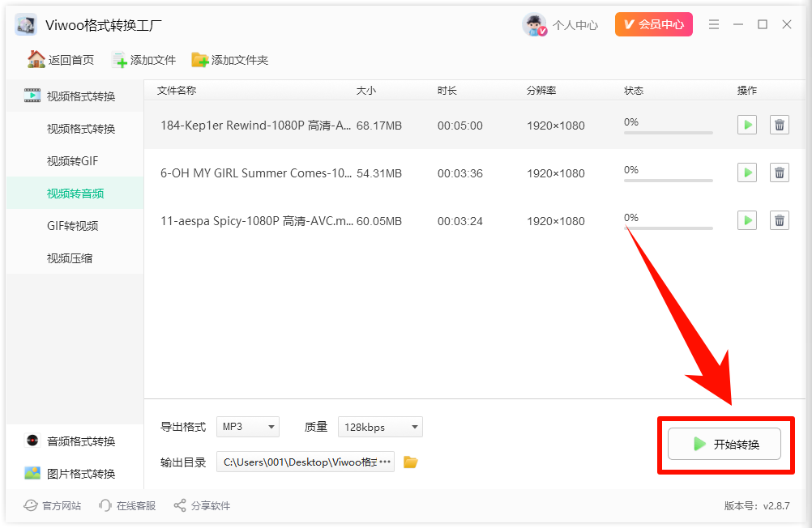The image size is (812, 528).
Task: Click the 状态 column header
Action: click(634, 91)
